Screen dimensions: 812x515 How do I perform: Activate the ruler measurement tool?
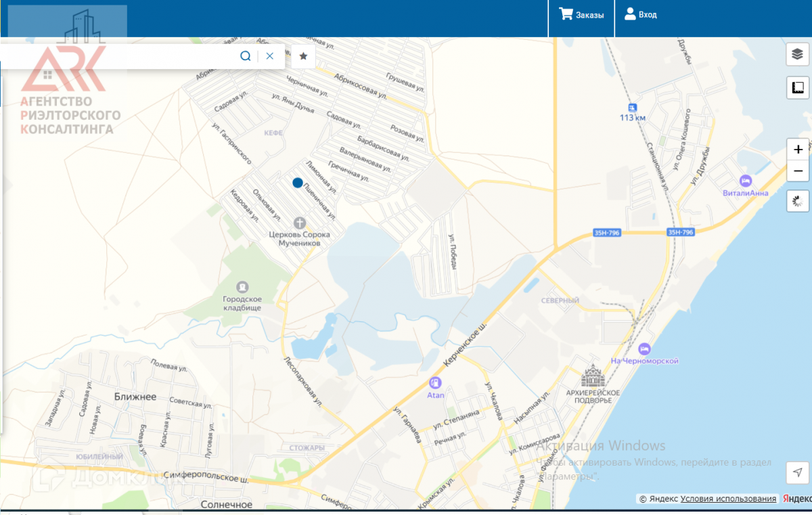pyautogui.click(x=797, y=88)
